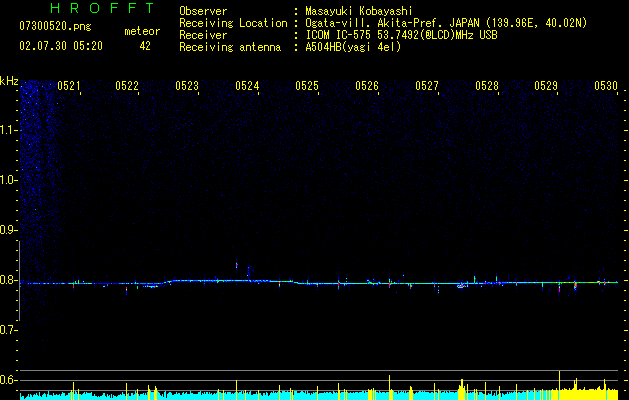Viewport: 629px width, 400px height.
Task: Click the 0526 time marker
Action: [367, 86]
